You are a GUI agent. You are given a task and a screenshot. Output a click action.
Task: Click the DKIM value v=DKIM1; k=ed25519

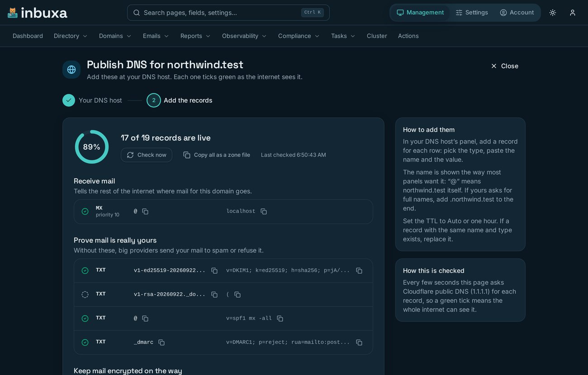point(288,271)
